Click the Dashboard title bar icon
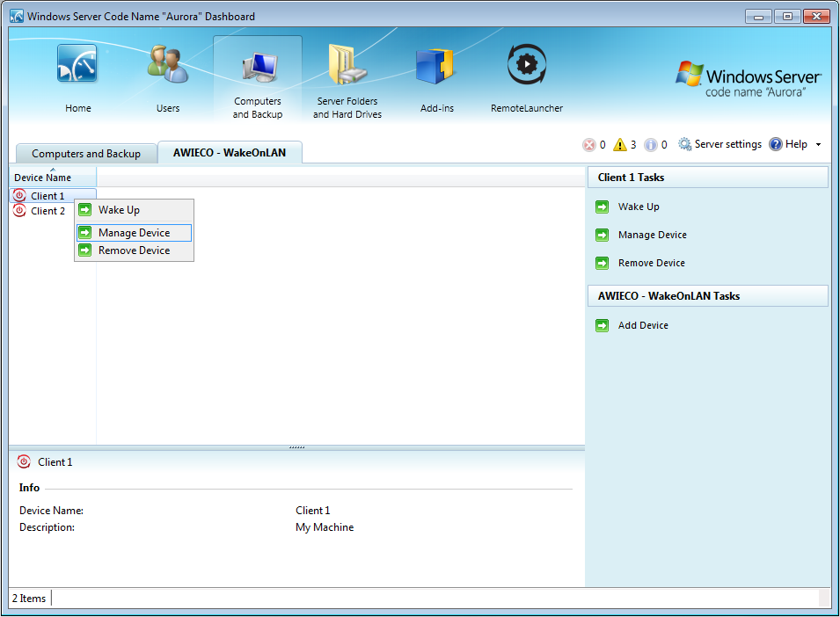 pyautogui.click(x=17, y=16)
